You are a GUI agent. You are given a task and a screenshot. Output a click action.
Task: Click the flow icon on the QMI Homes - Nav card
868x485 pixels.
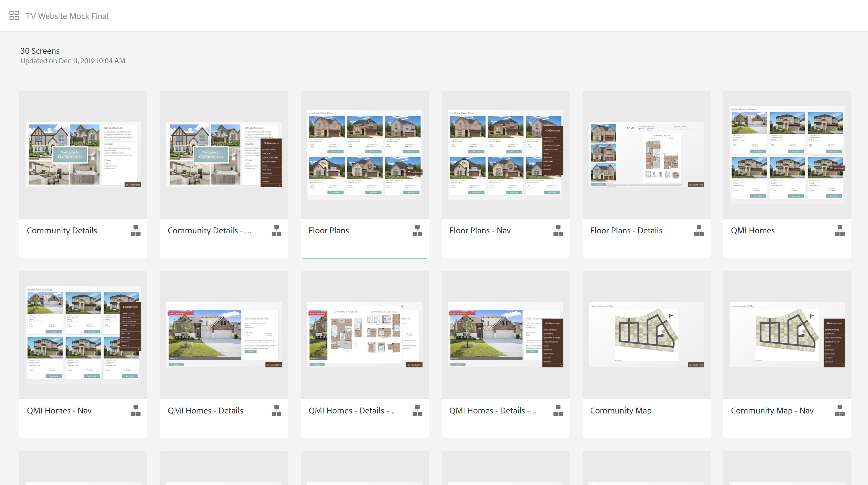click(x=136, y=411)
